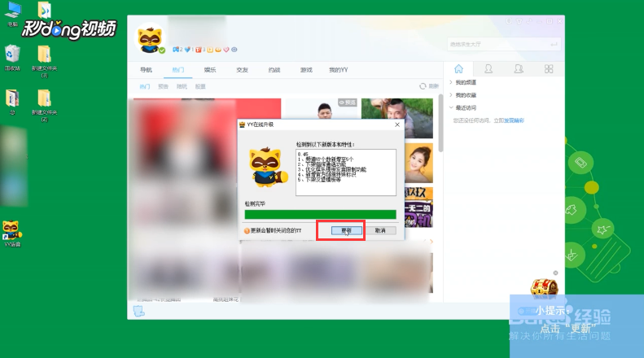Click the blue gamepad badge icon under username
644x358 pixels.
176,50
